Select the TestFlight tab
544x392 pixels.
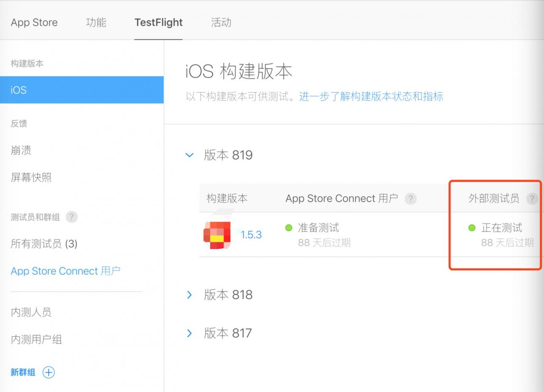click(x=159, y=23)
